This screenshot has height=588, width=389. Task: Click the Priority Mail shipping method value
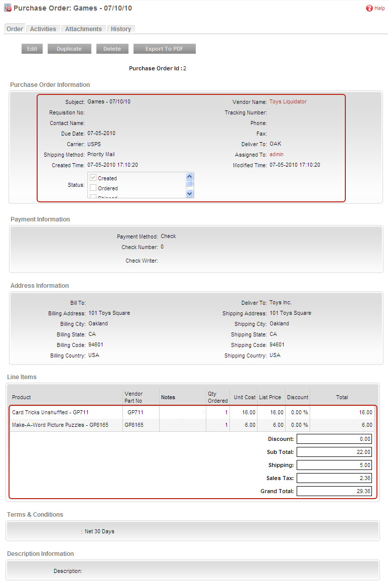pos(101,155)
